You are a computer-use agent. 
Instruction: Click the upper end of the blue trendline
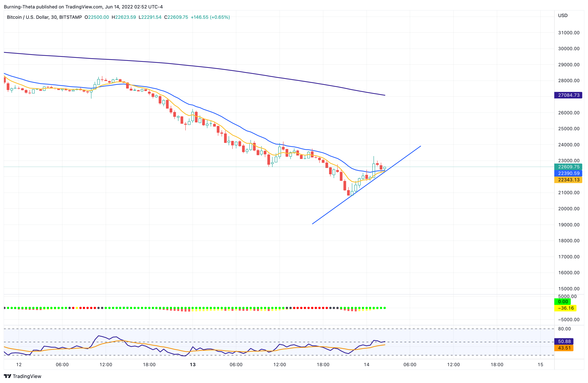point(420,146)
